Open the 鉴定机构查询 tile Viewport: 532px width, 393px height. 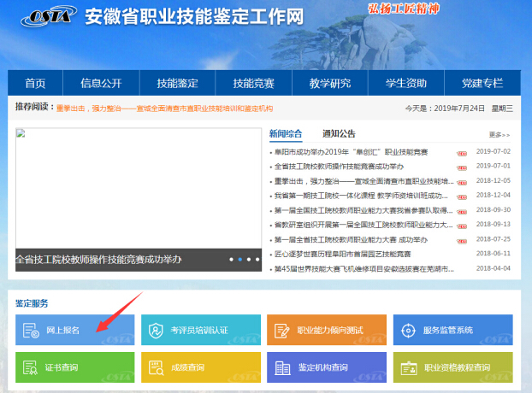coord(327,367)
